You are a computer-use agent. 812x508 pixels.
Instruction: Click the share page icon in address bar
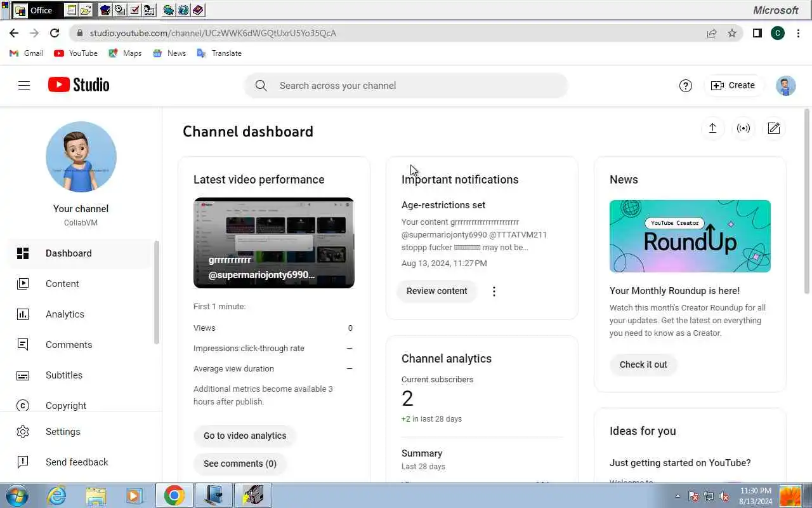[x=712, y=33]
